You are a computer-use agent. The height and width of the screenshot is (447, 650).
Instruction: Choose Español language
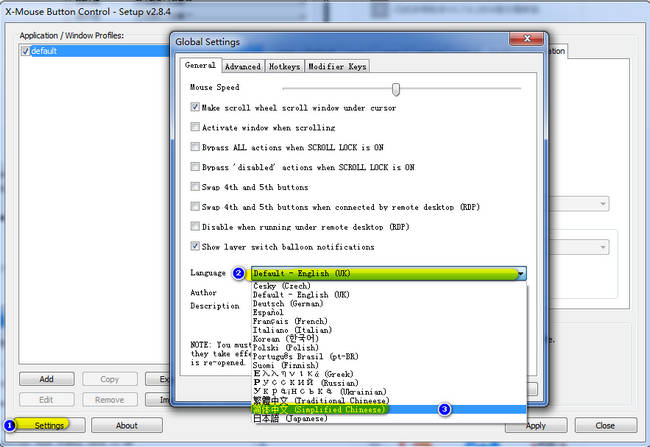[389, 313]
